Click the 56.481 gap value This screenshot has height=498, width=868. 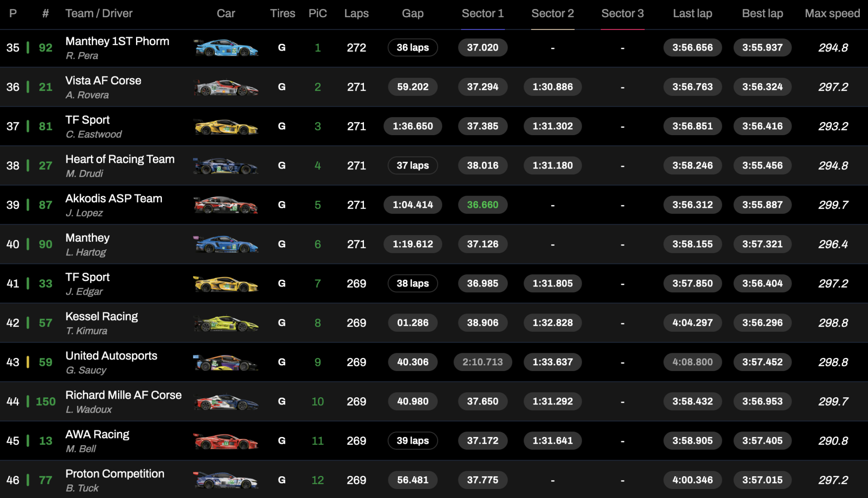(x=413, y=480)
